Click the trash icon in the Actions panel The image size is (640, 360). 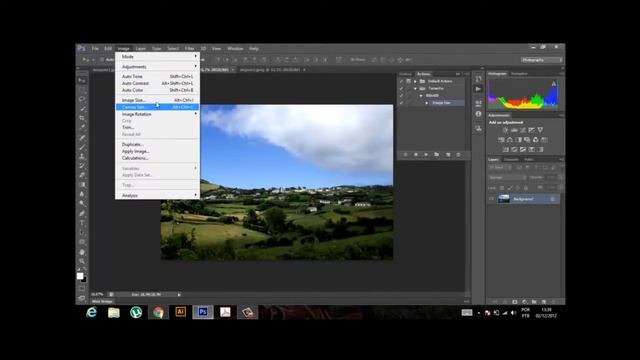click(458, 155)
